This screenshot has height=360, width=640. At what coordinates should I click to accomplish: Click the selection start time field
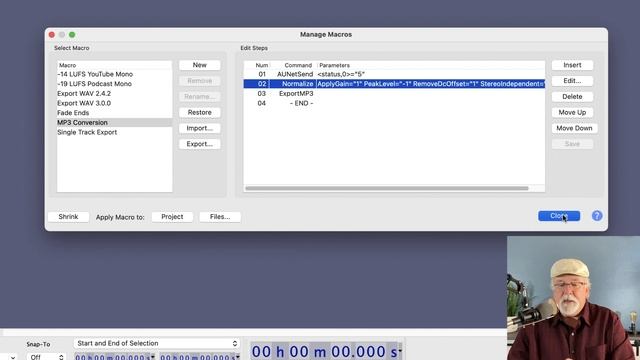115,357
